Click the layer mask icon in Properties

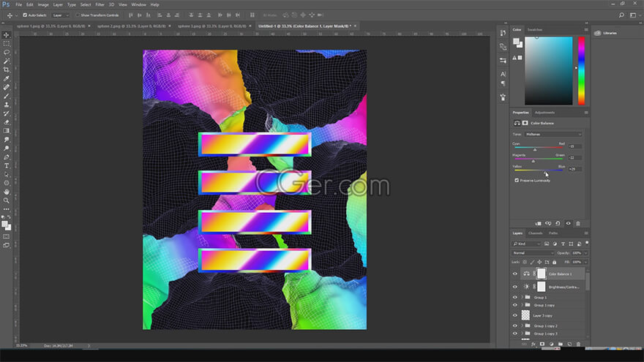tap(525, 123)
